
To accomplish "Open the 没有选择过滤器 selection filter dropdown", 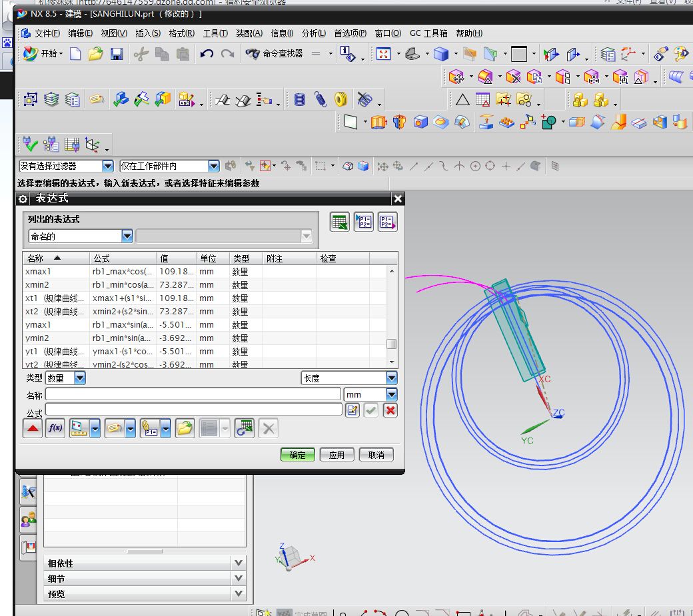I will pos(108,166).
